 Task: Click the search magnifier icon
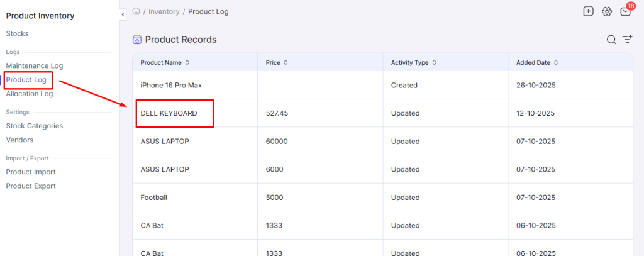point(611,40)
